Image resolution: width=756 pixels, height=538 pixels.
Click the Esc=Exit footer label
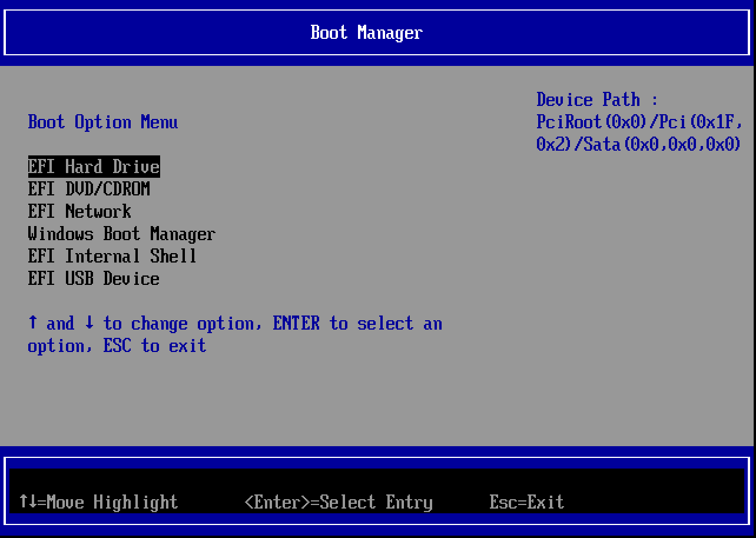527,502
